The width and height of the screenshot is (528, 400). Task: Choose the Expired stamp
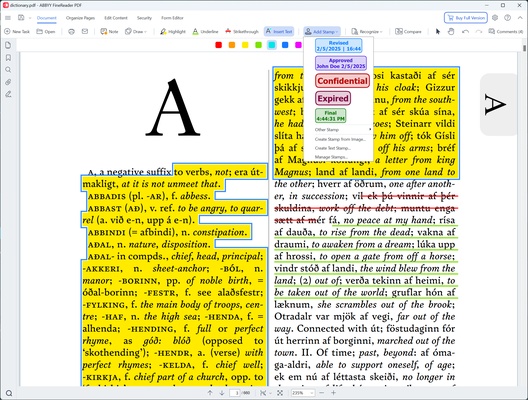click(333, 98)
